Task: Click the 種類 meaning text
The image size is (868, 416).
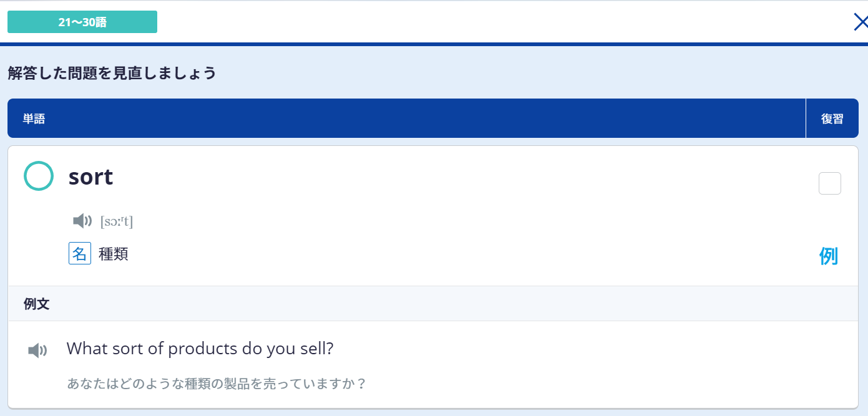Action: point(113,253)
